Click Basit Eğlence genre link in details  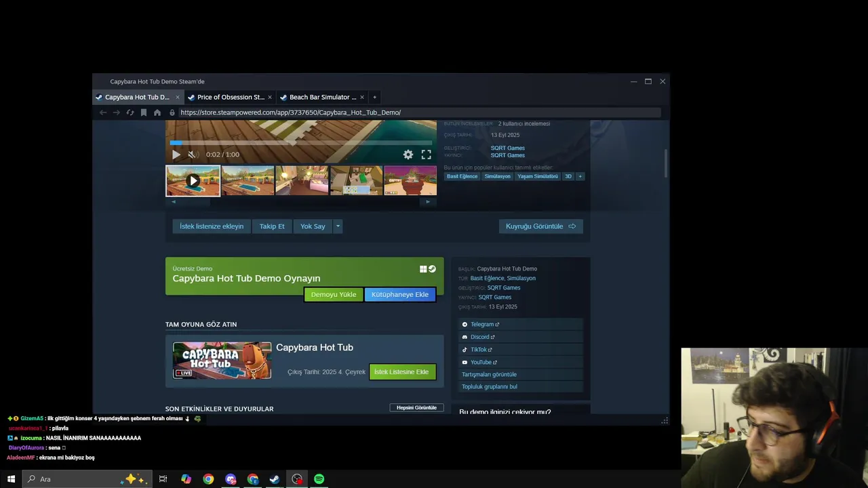coord(487,279)
